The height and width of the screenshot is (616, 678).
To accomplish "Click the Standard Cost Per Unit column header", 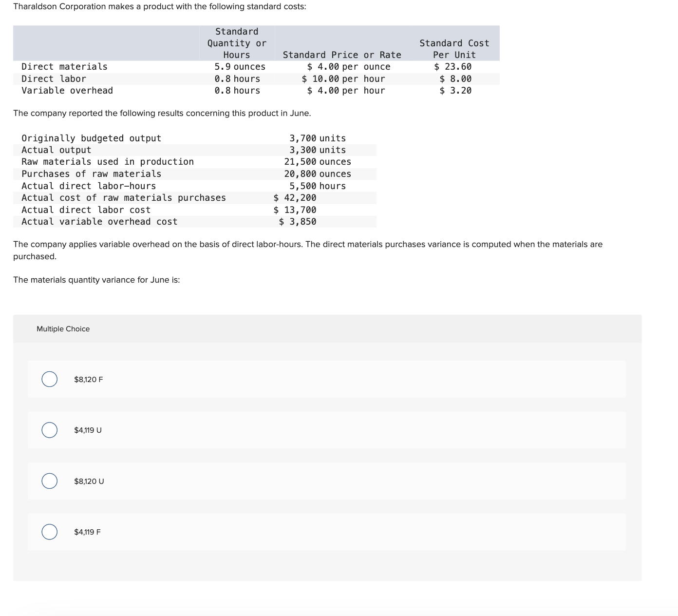I will (x=453, y=49).
